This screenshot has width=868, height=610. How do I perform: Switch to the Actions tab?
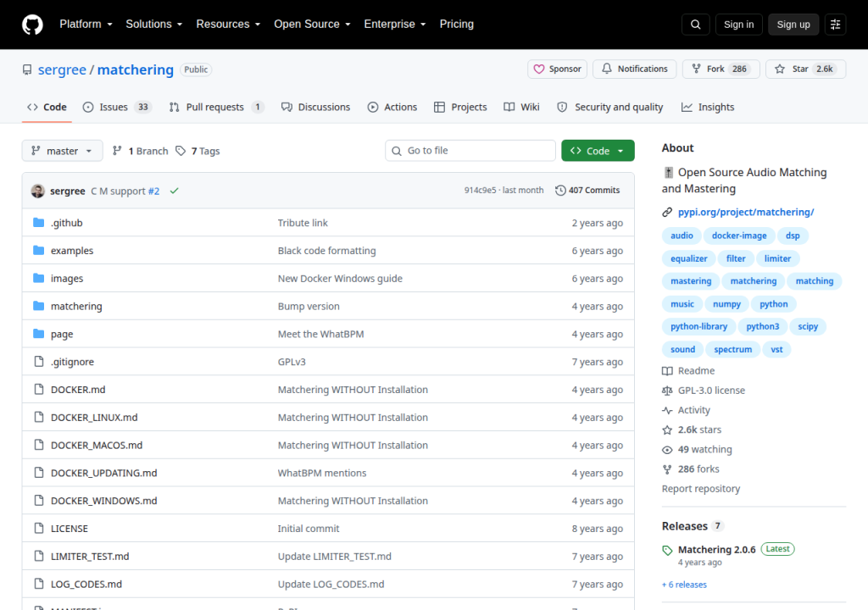[392, 108]
